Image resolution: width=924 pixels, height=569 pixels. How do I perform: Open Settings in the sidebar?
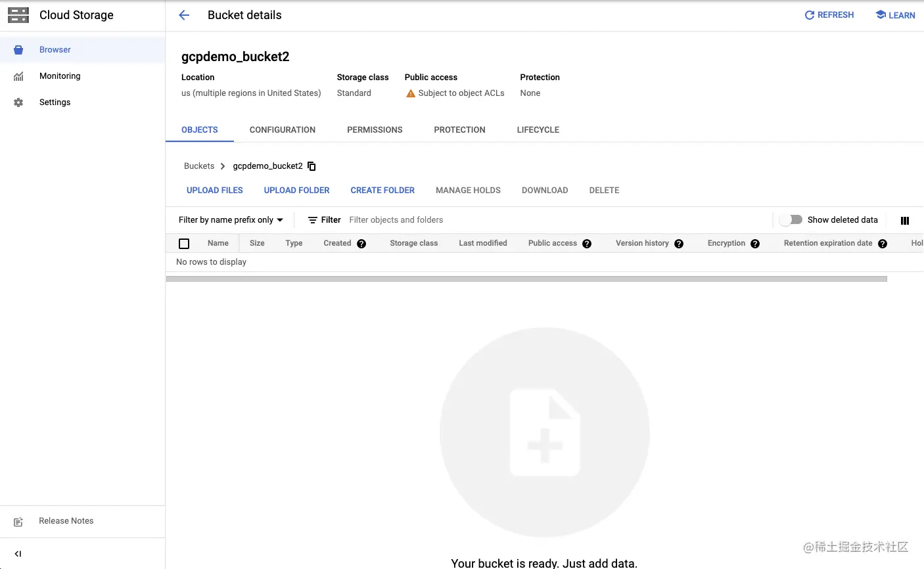coord(82,102)
